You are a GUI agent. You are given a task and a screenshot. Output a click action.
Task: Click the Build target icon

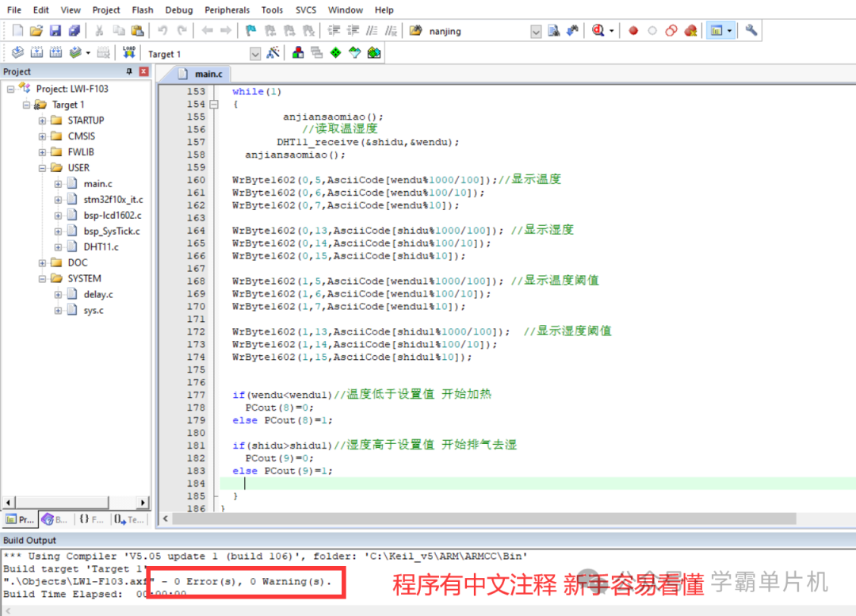pos(36,52)
